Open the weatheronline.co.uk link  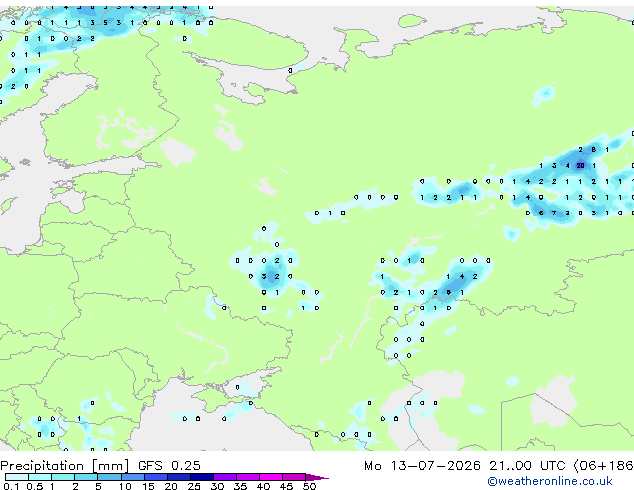[x=550, y=481]
